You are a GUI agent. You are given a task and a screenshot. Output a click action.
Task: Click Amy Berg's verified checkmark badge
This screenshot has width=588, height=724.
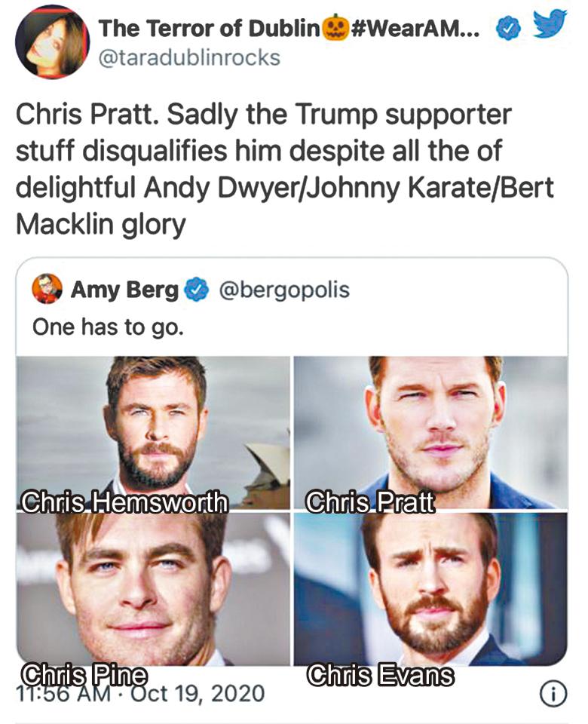tap(198, 290)
